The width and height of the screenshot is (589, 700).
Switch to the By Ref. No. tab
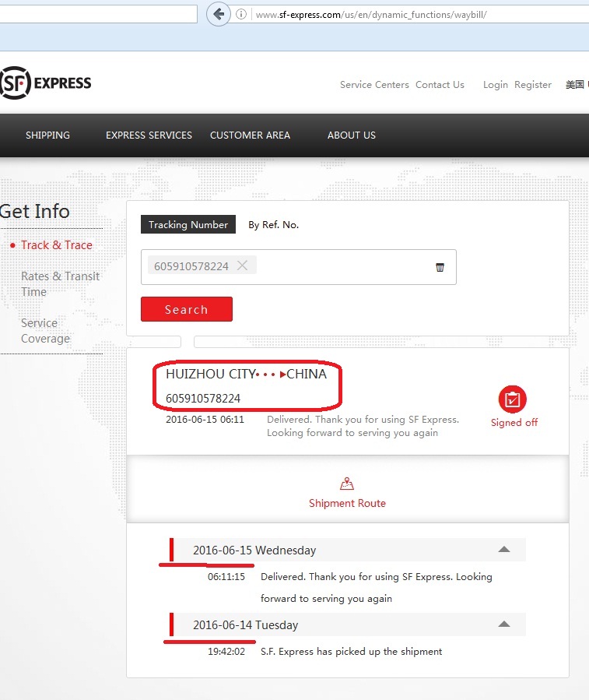(274, 224)
